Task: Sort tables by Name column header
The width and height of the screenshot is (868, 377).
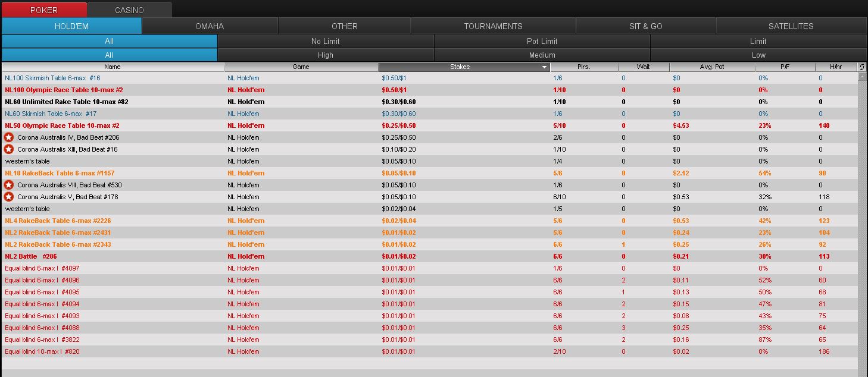Action: (113, 67)
